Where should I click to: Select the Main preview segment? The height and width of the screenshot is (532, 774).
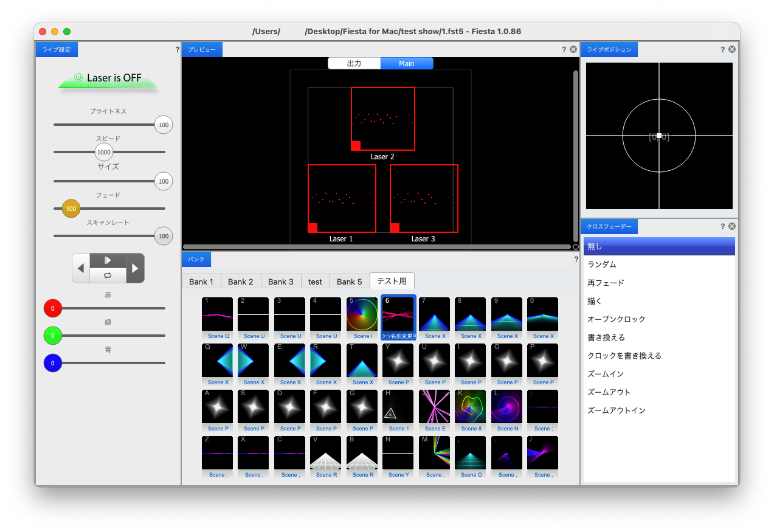pos(407,63)
